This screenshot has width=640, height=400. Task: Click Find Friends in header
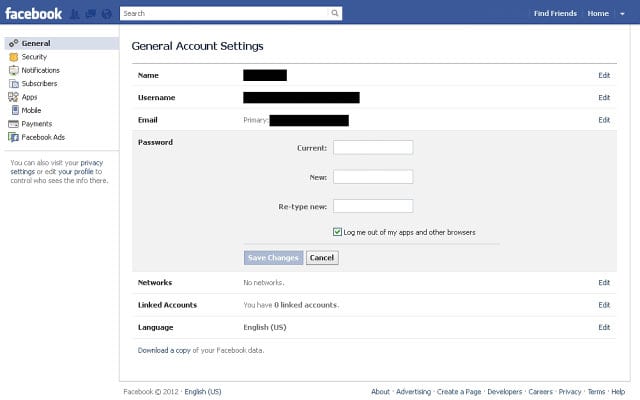tap(555, 13)
